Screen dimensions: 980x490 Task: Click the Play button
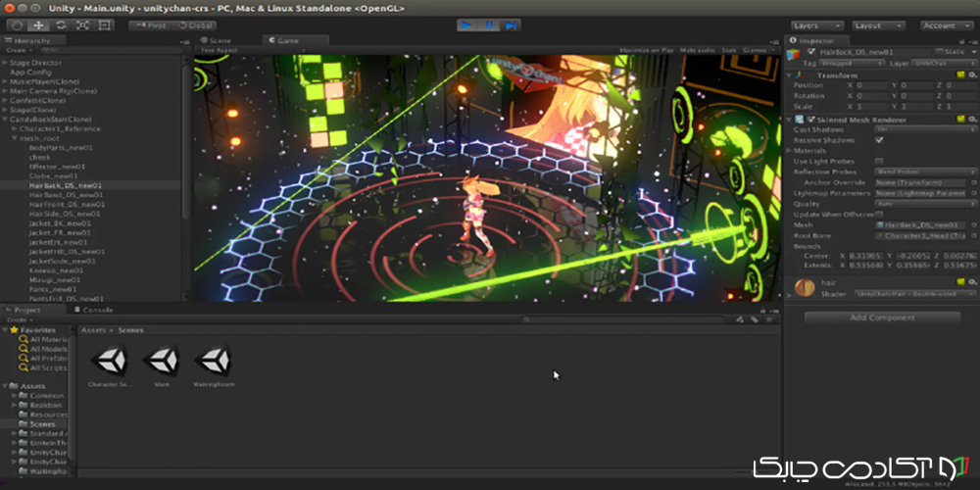coord(466,25)
